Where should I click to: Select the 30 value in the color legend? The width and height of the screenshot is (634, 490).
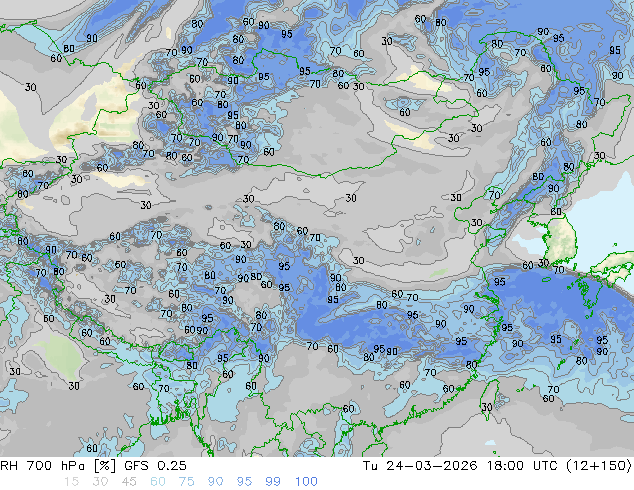click(x=100, y=482)
